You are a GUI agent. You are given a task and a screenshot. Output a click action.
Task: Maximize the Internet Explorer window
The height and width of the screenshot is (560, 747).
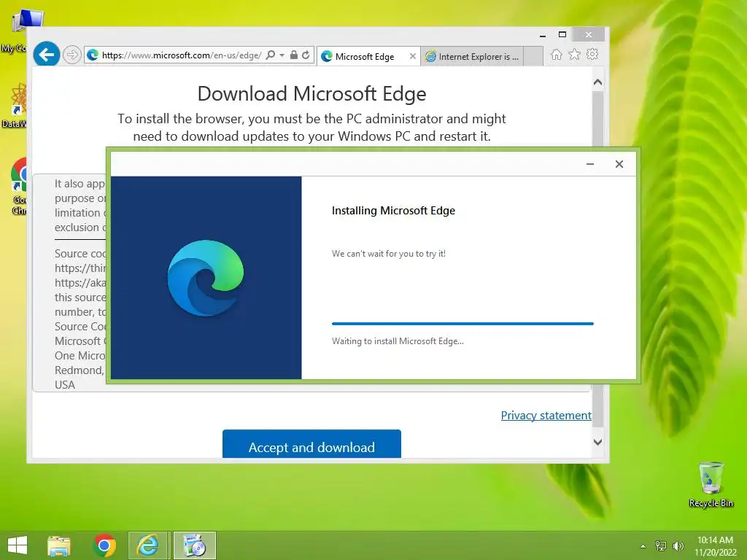pos(562,35)
